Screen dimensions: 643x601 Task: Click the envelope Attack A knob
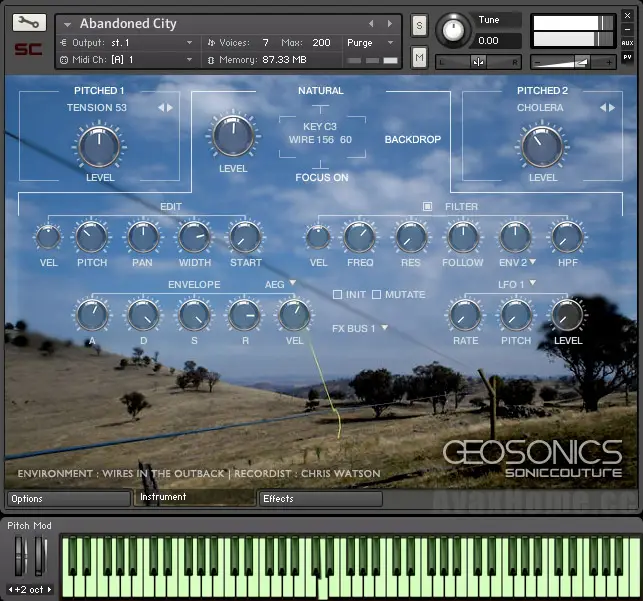pyautogui.click(x=92, y=315)
